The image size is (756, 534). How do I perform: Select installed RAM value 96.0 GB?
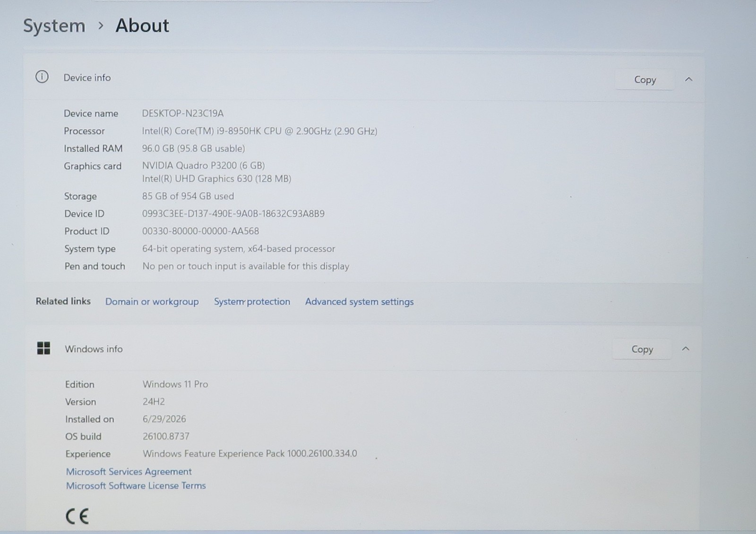(x=193, y=148)
